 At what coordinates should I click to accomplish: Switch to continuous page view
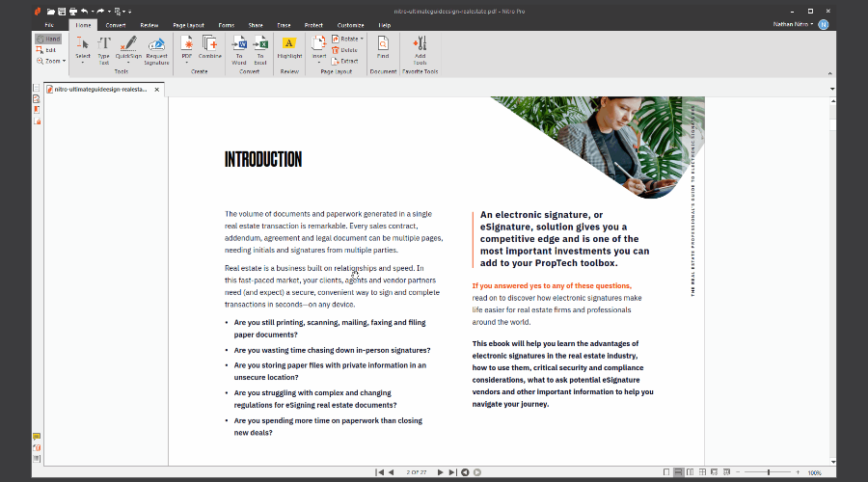tap(678, 472)
